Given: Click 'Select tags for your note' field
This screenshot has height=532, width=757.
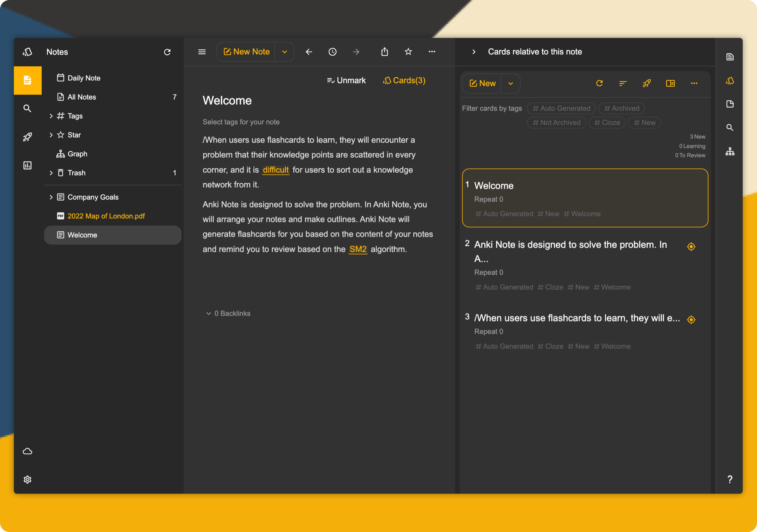Looking at the screenshot, I should tap(241, 122).
